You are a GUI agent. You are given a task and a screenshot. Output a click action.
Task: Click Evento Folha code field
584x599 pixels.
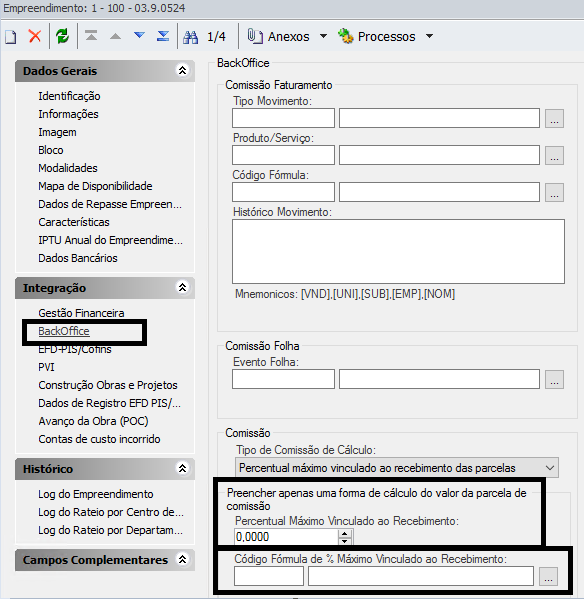(x=283, y=379)
